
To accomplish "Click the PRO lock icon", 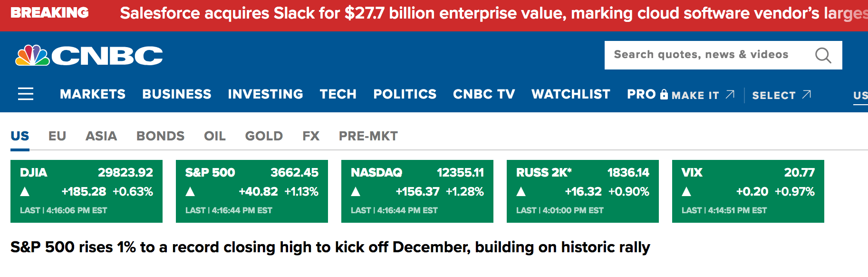I will 664,94.
